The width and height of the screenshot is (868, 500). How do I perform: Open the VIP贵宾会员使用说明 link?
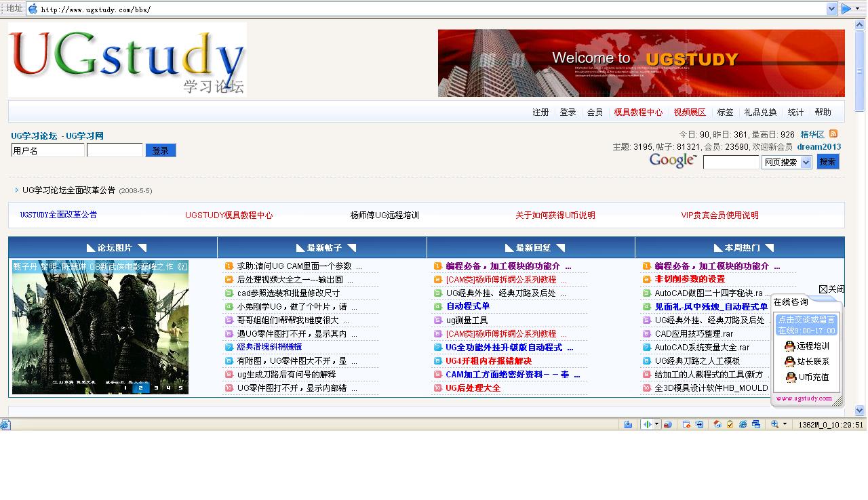point(719,215)
